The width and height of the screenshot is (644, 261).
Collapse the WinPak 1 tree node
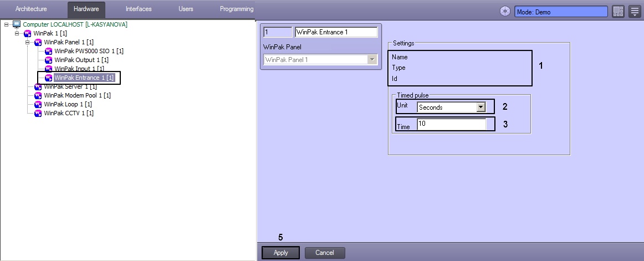click(x=17, y=33)
